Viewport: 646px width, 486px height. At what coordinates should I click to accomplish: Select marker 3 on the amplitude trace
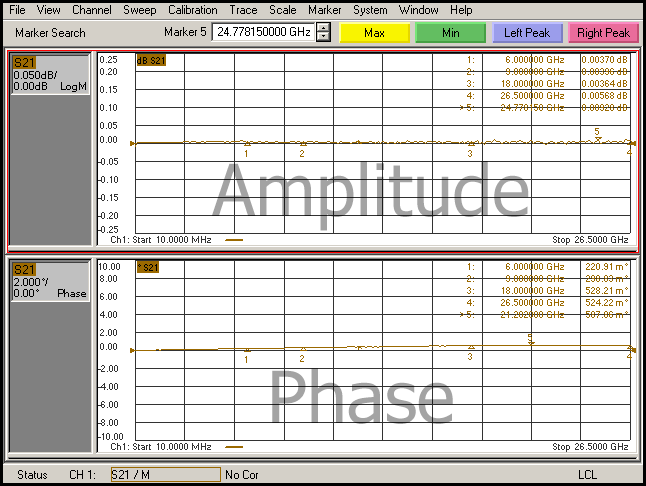[470, 147]
